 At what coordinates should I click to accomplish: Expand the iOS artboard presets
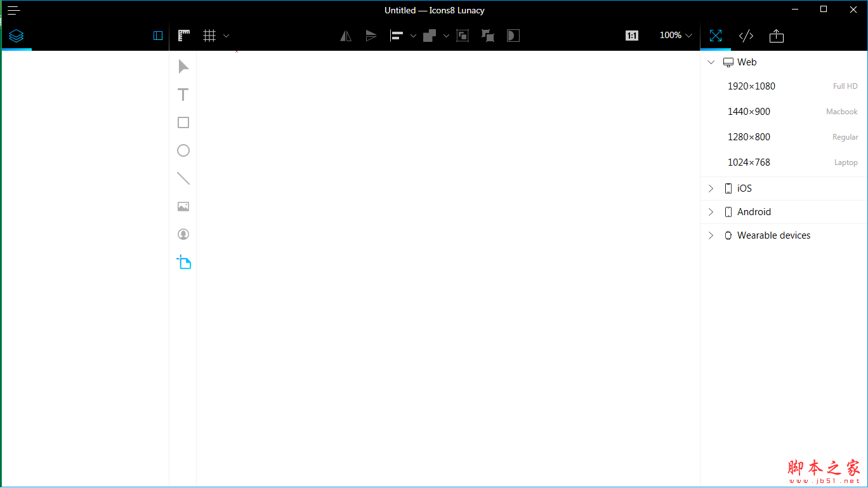(x=711, y=188)
